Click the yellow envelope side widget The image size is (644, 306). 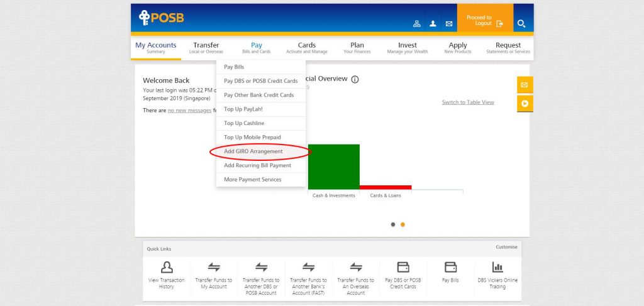[525, 85]
